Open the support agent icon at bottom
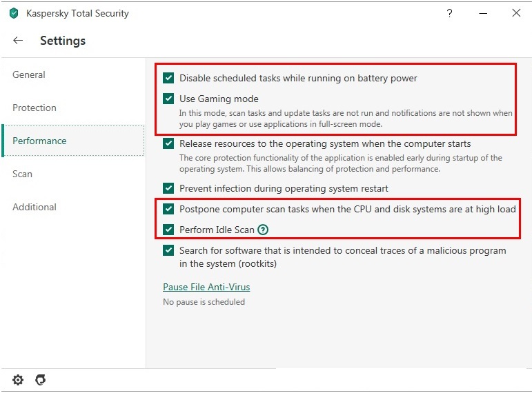532x393 pixels. [x=40, y=380]
